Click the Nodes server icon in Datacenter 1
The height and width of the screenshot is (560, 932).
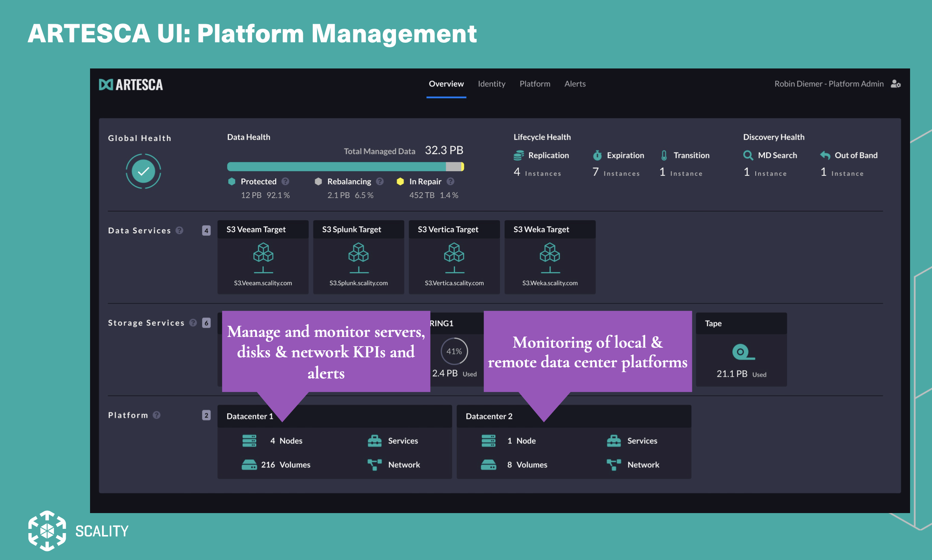pyautogui.click(x=250, y=440)
